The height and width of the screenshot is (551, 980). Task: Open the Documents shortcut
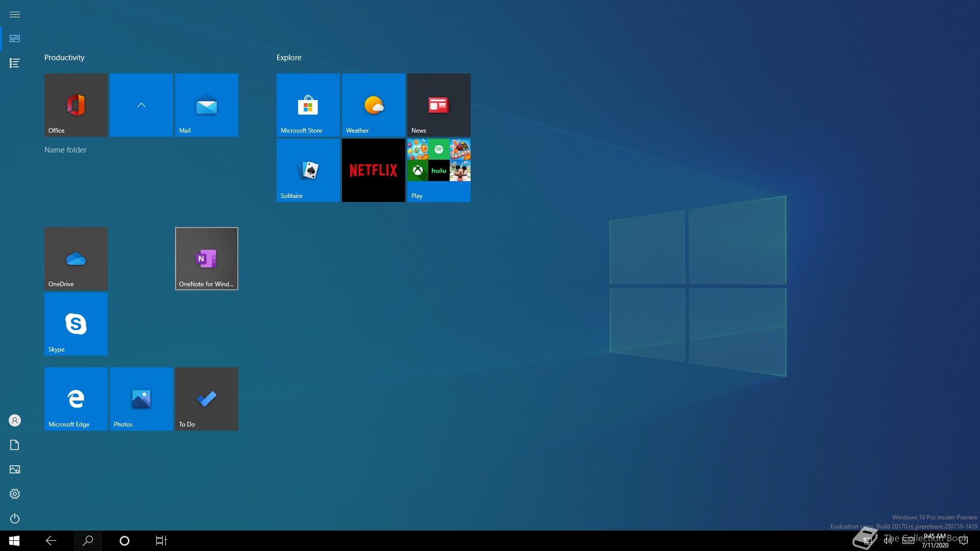point(15,445)
